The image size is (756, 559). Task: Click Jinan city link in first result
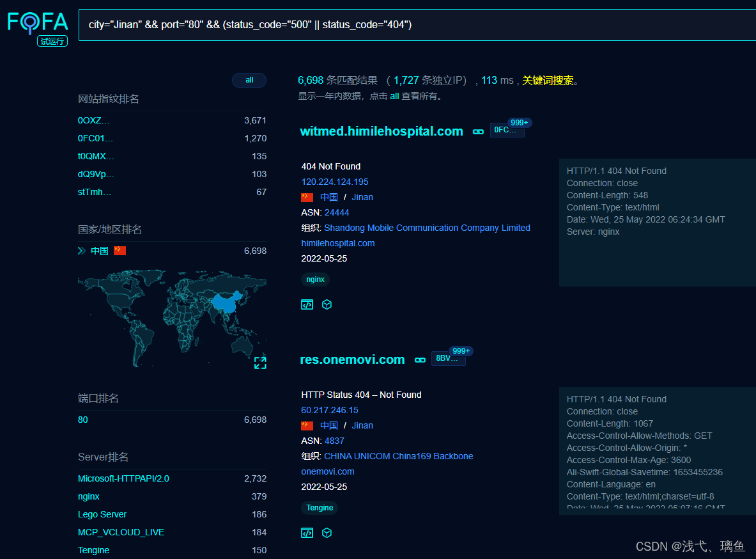[x=362, y=198]
